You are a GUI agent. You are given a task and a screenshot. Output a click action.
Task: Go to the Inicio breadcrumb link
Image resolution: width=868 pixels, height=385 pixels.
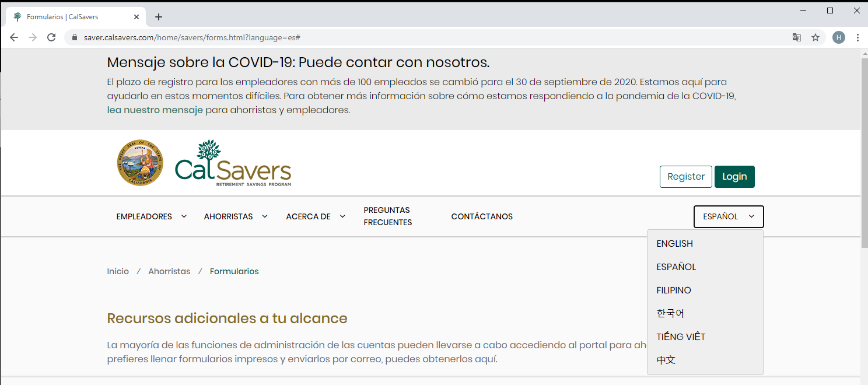[118, 271]
